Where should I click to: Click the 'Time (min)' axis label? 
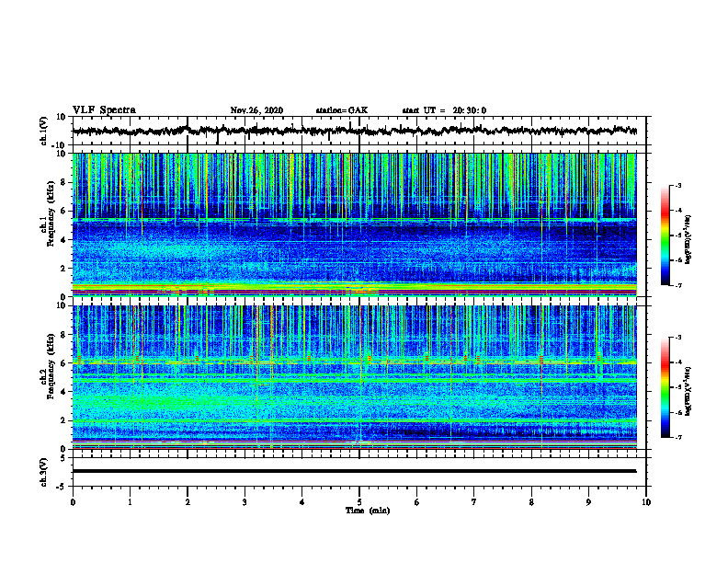pos(368,511)
